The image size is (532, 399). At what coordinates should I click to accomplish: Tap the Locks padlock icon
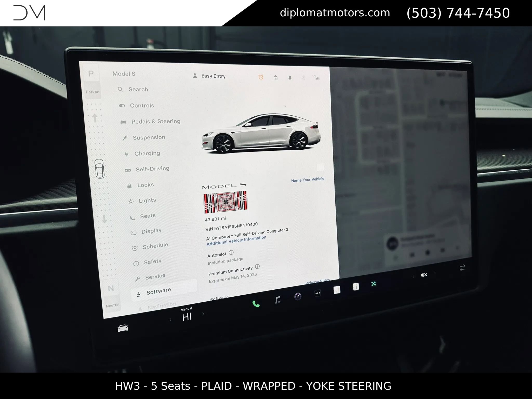[129, 186]
